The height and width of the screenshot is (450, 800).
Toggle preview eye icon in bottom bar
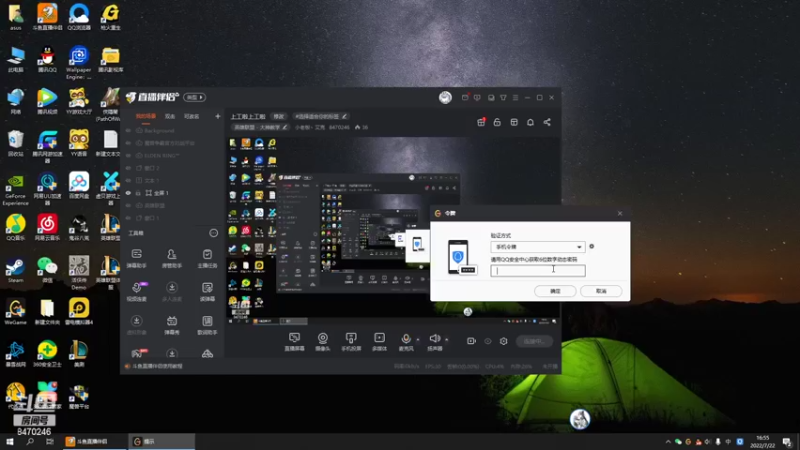(488, 341)
